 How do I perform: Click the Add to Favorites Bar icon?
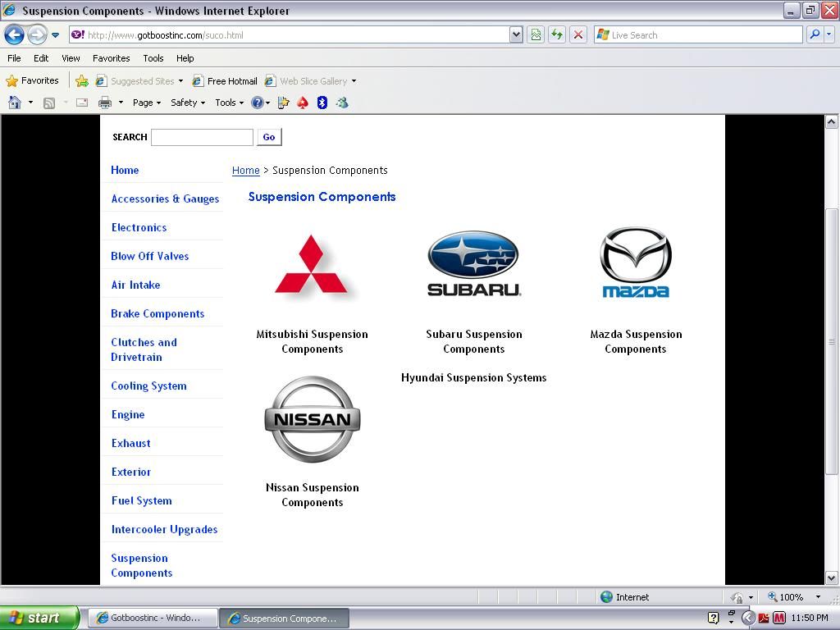coord(82,81)
